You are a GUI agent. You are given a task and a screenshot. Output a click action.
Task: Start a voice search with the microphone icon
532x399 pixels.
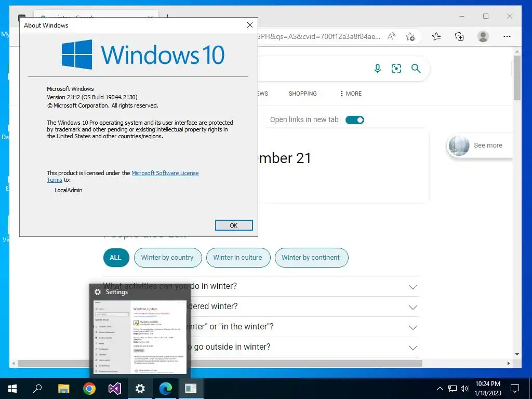pos(377,69)
